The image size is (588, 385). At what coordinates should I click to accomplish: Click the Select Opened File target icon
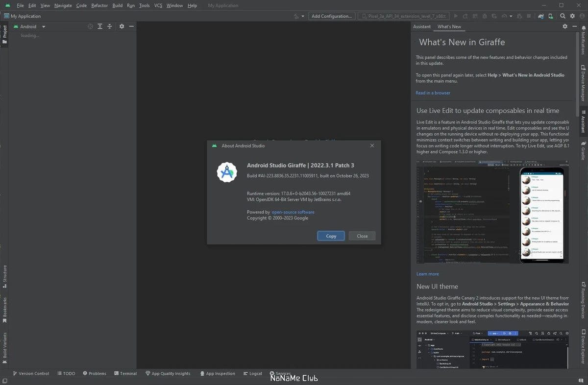click(x=90, y=26)
